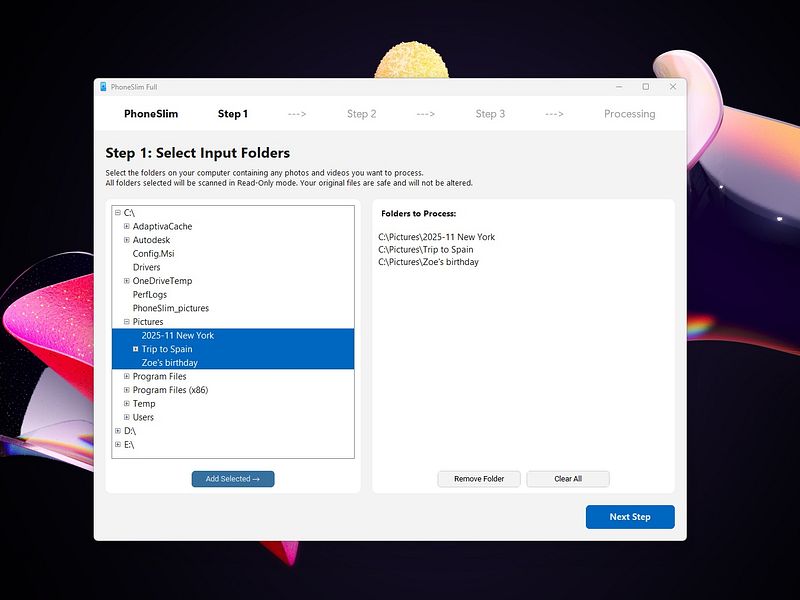Viewport: 800px width, 600px height.
Task: Select the Users folder label
Action: click(x=143, y=417)
